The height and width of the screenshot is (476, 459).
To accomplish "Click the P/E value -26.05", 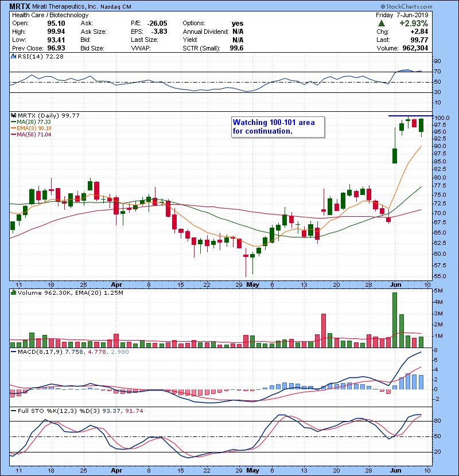I will click(157, 24).
